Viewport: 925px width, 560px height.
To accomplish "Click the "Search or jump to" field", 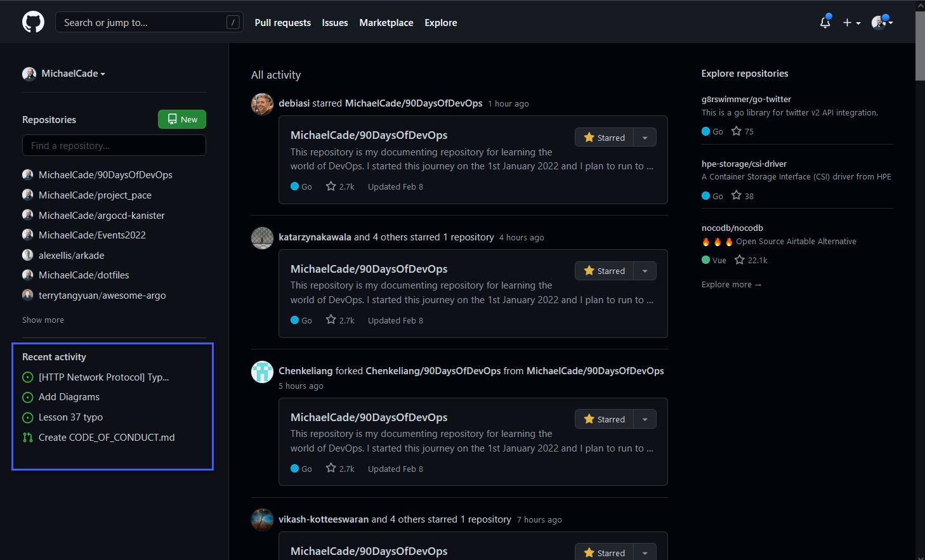I will [149, 22].
